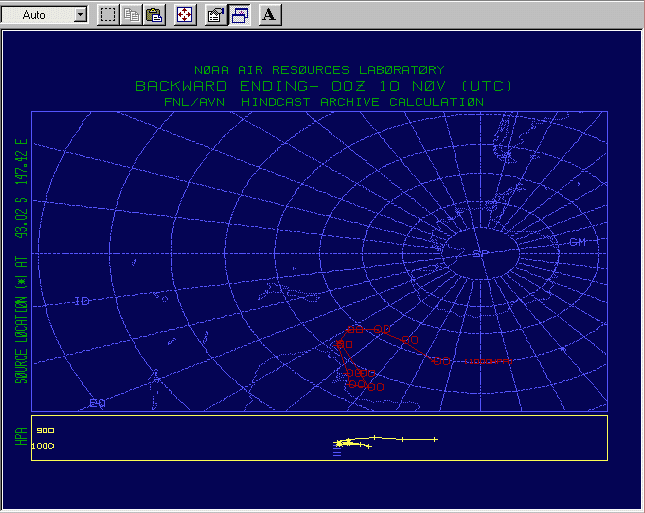Viewport: 645px width, 513px height.
Task: Open the Auto zoom level dropdown
Action: click(80, 15)
